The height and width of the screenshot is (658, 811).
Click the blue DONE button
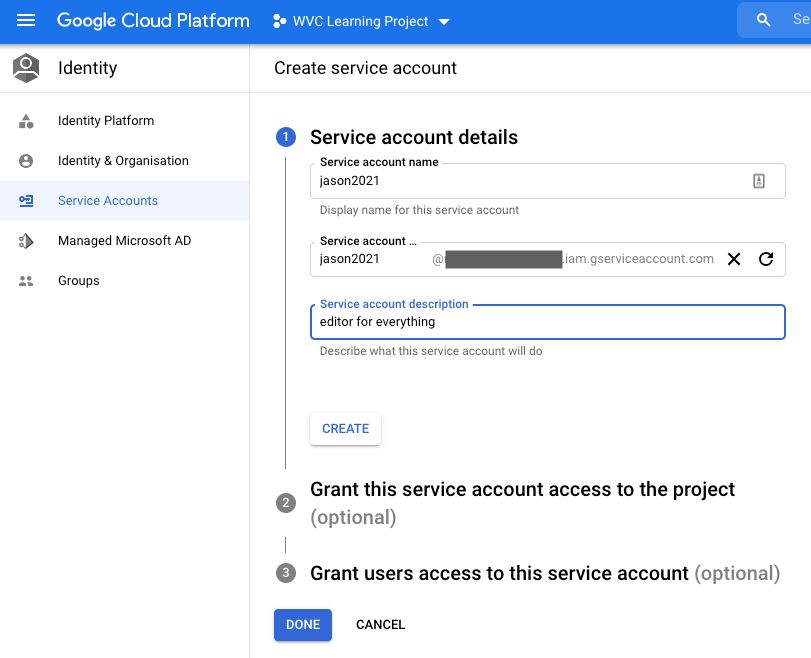coord(302,624)
